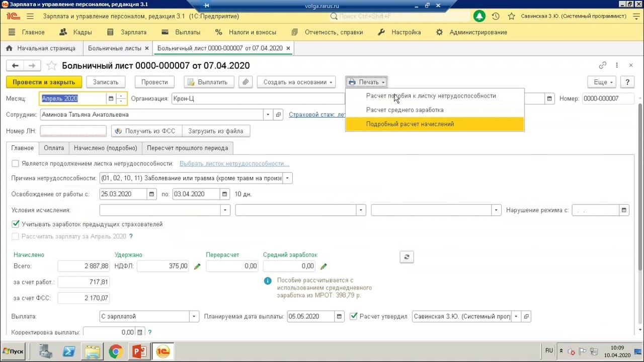Focus the search field 'Поиск Ctrl+Shift+F'
This screenshot has height=362, width=644.
click(x=399, y=16)
